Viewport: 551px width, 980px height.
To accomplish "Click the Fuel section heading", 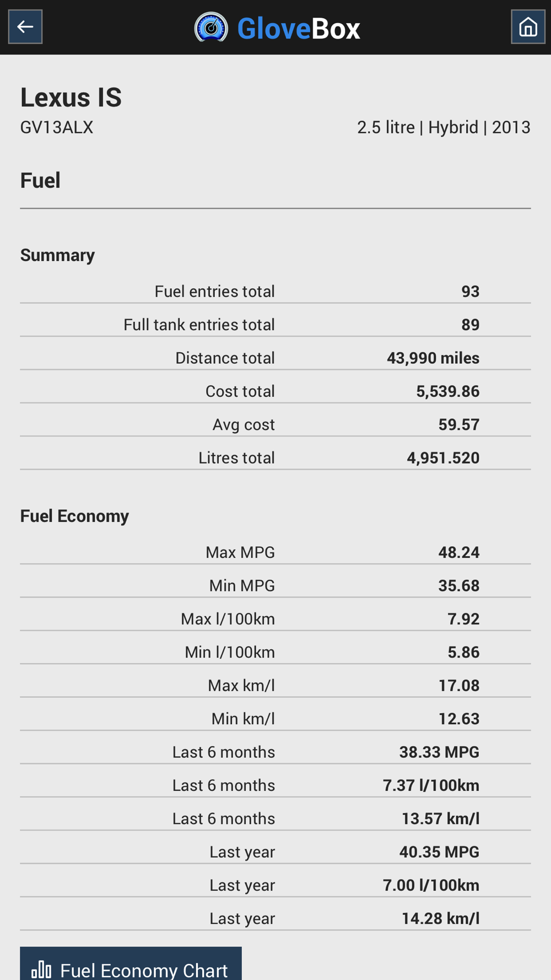I will 40,180.
